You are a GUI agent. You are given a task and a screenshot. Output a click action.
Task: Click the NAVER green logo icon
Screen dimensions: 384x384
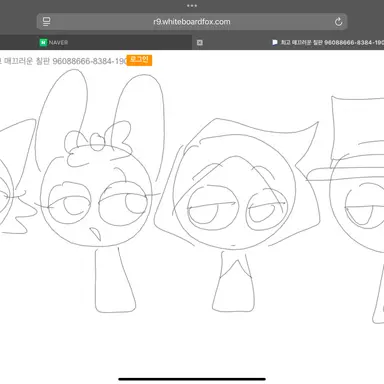pyautogui.click(x=43, y=42)
